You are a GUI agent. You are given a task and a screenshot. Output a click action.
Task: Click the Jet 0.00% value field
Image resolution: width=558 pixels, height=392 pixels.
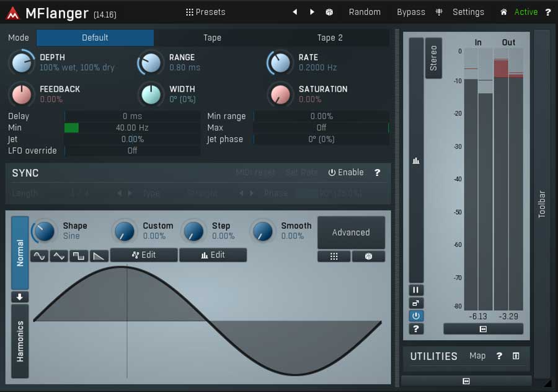[132, 139]
